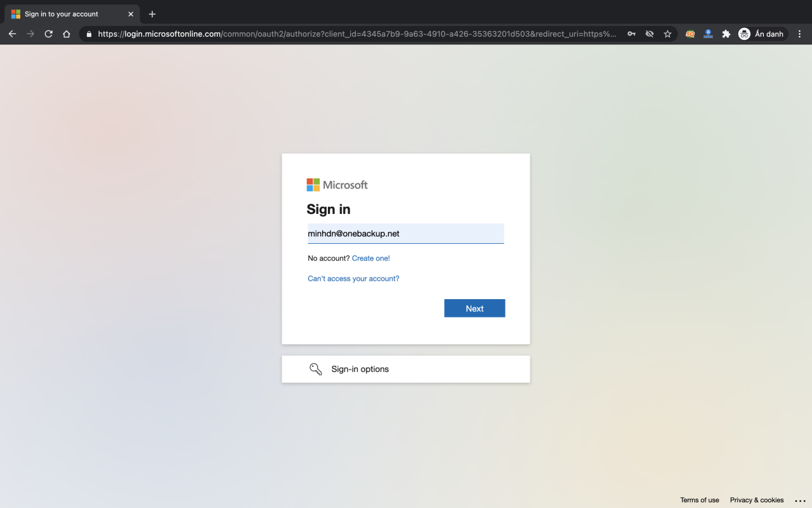Open the Terms of use link
Screen dimensions: 812x508
coord(700,500)
